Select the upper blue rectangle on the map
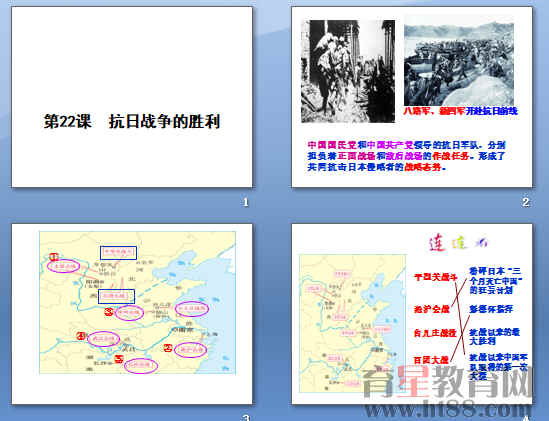The height and width of the screenshot is (421, 549). pos(118,253)
